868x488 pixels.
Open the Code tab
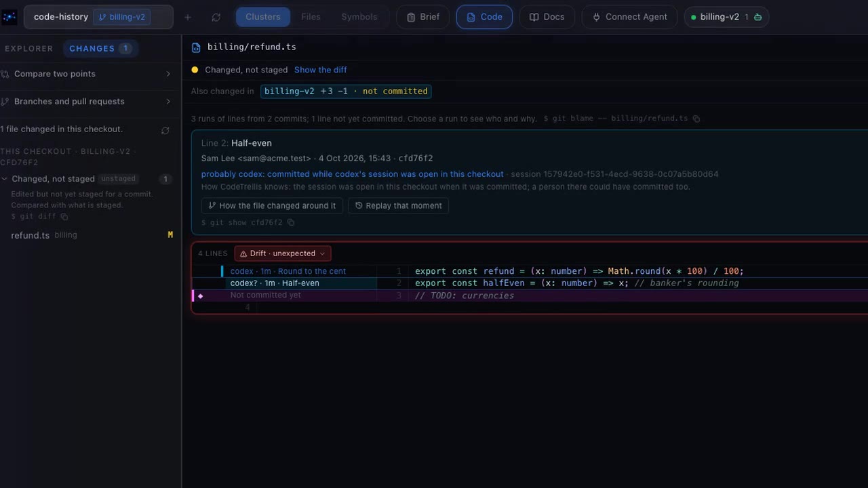click(x=484, y=17)
